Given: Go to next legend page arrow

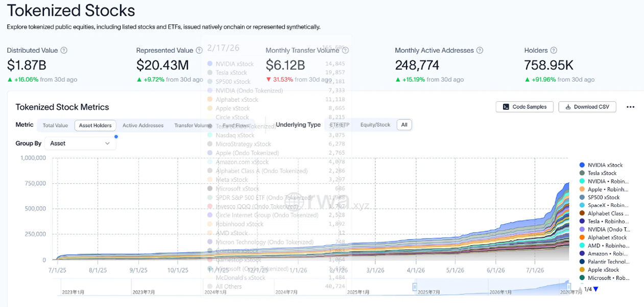Looking at the screenshot, I should (595, 290).
